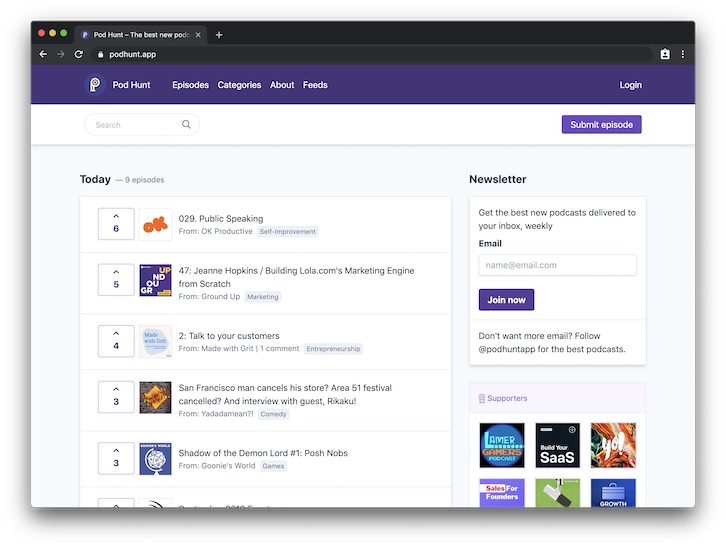
Task: Select the Marketing category tag
Action: 263,297
